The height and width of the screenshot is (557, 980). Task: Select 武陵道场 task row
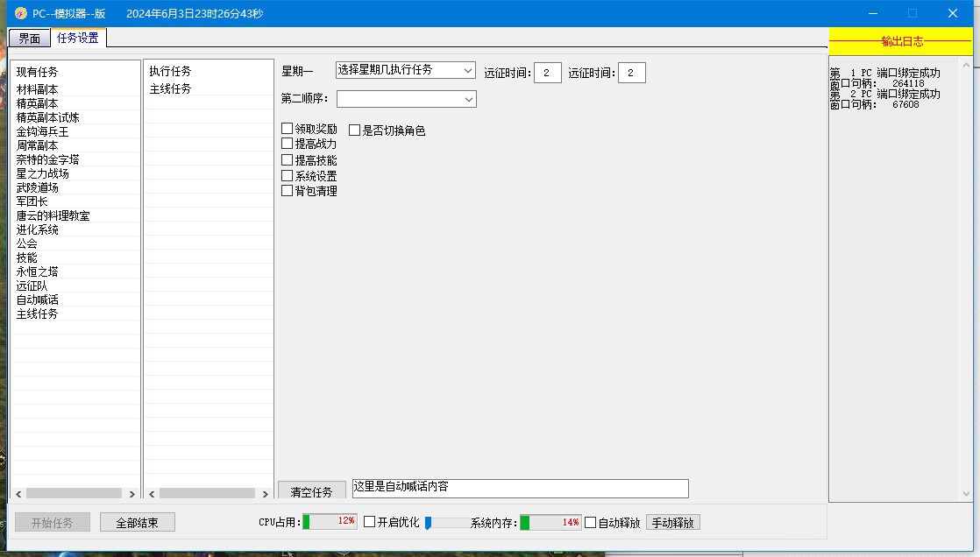[x=75, y=187]
